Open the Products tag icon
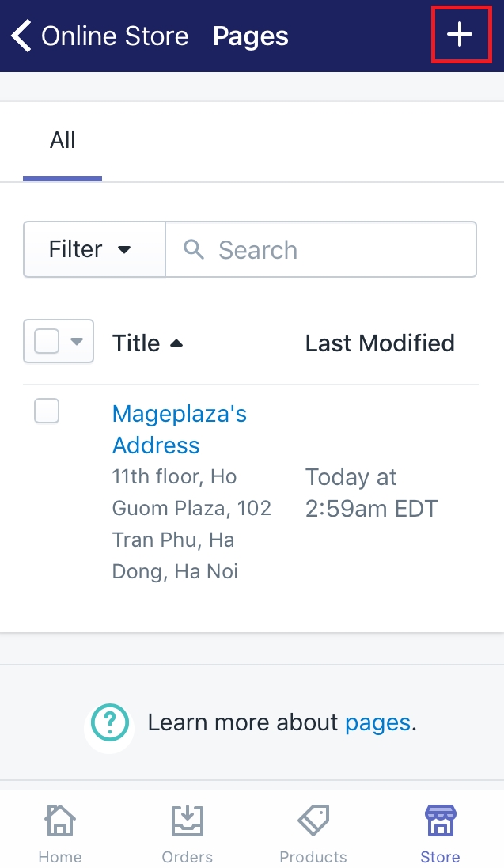The height and width of the screenshot is (868, 504). point(313,821)
